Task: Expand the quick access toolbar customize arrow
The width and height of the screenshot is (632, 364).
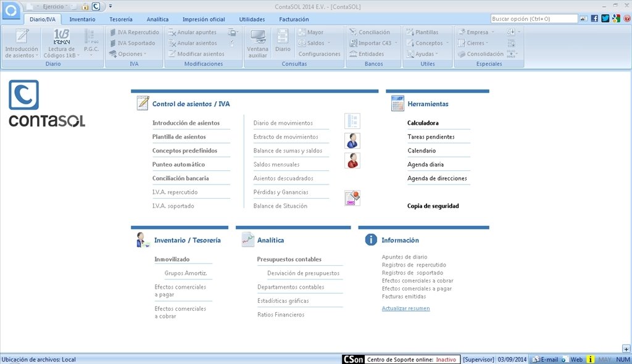Action: 110,6
